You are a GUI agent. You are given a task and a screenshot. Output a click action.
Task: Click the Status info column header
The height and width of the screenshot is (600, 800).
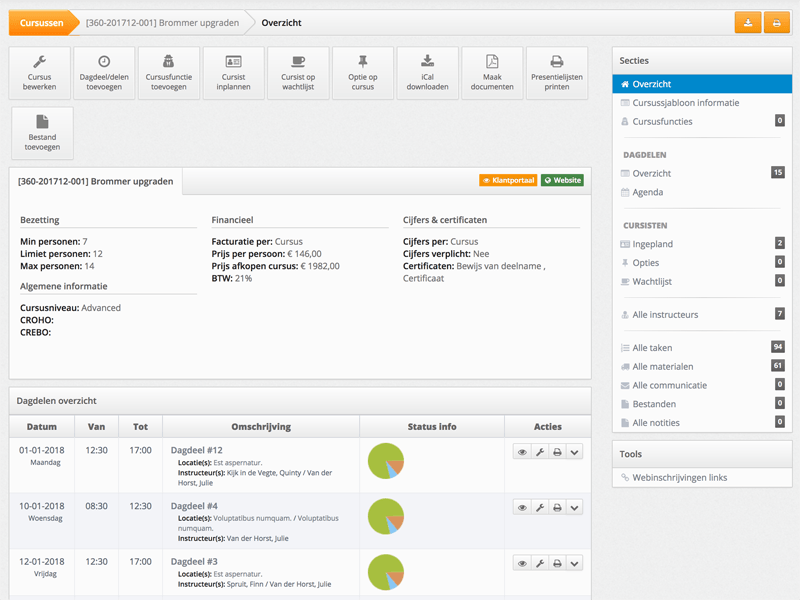pos(432,427)
